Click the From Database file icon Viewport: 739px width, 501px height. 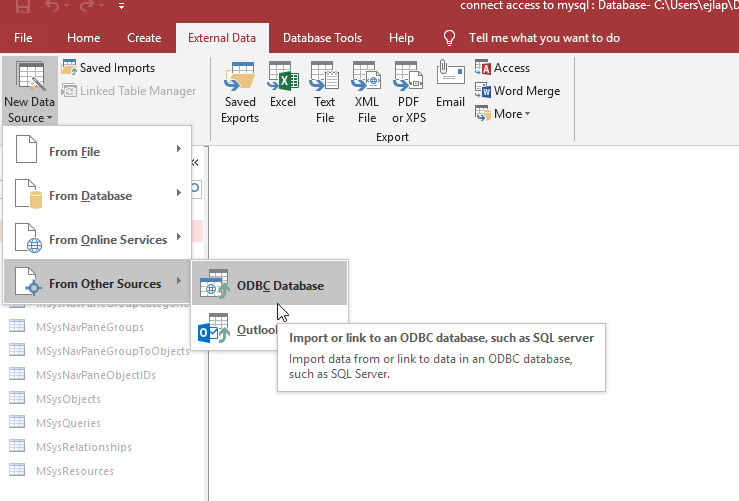click(x=28, y=194)
